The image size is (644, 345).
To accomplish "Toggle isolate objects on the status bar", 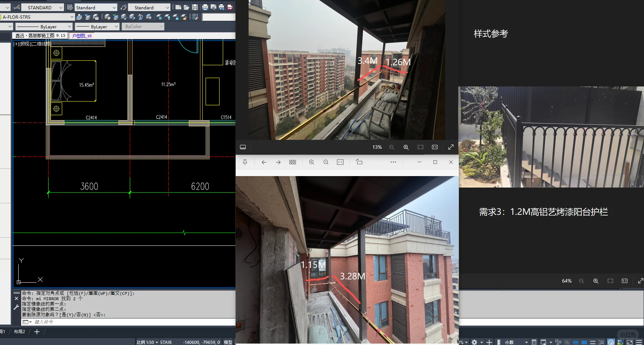I will tap(567, 342).
